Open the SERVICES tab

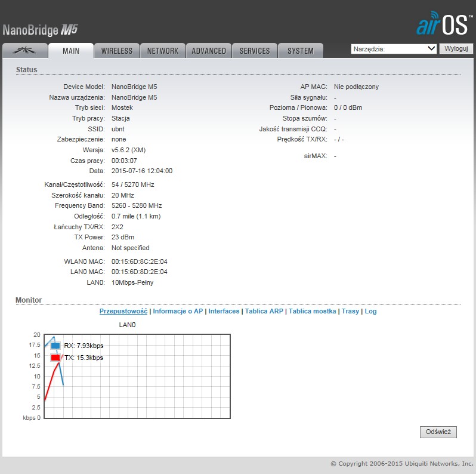point(255,50)
